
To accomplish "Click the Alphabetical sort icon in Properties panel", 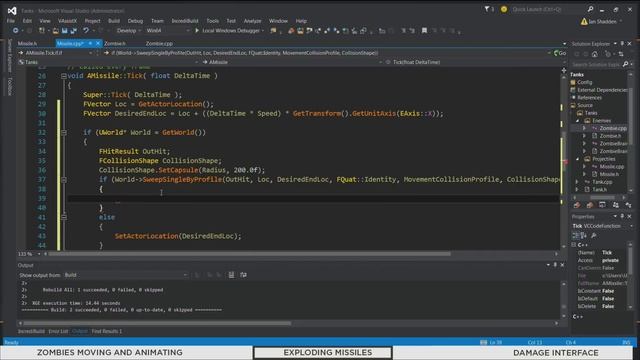I will [584, 236].
